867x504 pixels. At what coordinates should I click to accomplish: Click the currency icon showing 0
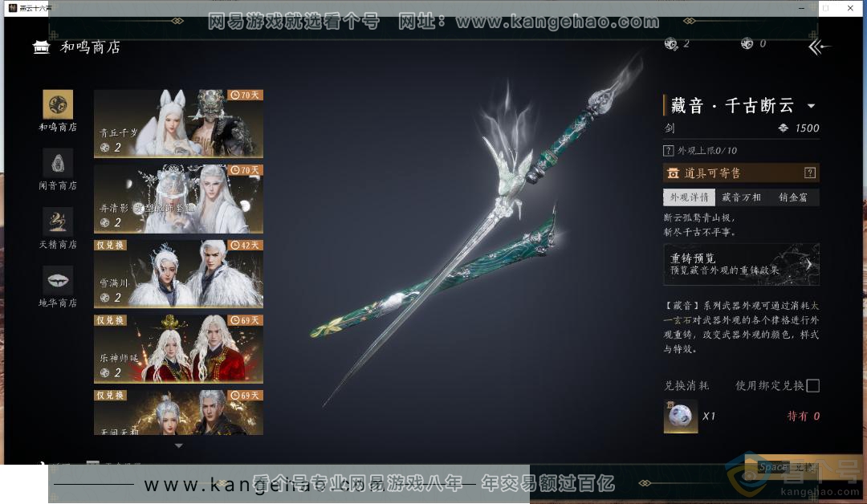[747, 43]
